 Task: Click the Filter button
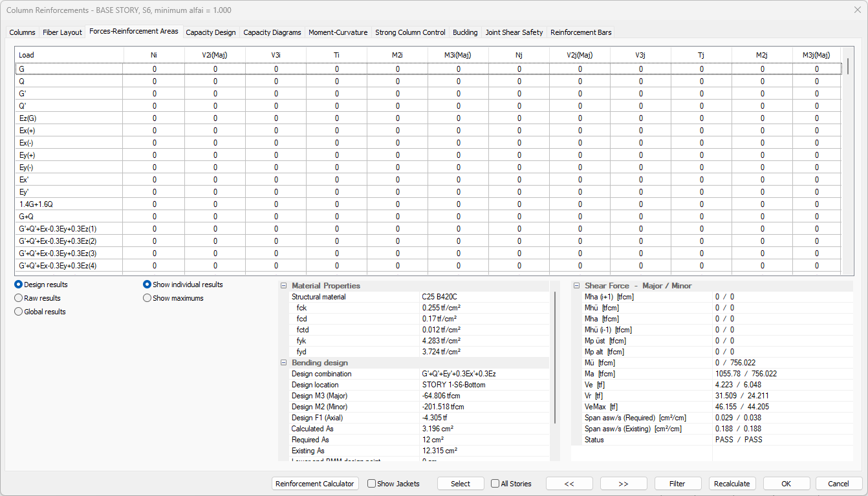(677, 484)
